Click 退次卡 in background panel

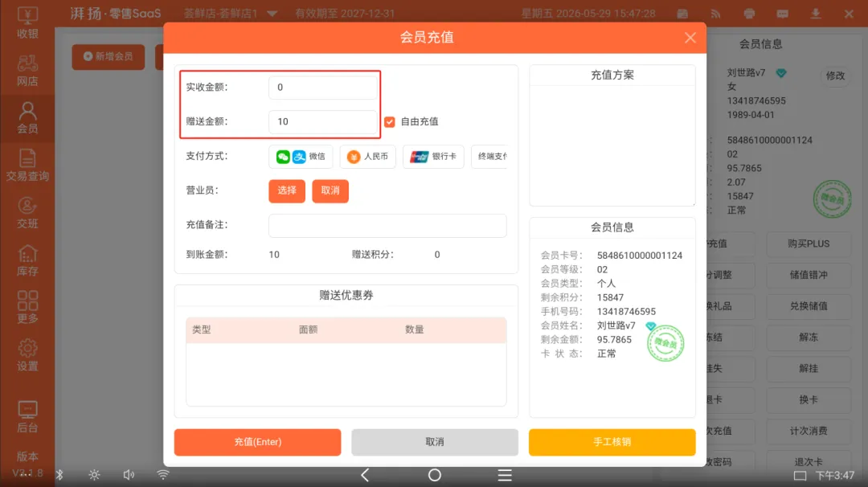pyautogui.click(x=809, y=461)
